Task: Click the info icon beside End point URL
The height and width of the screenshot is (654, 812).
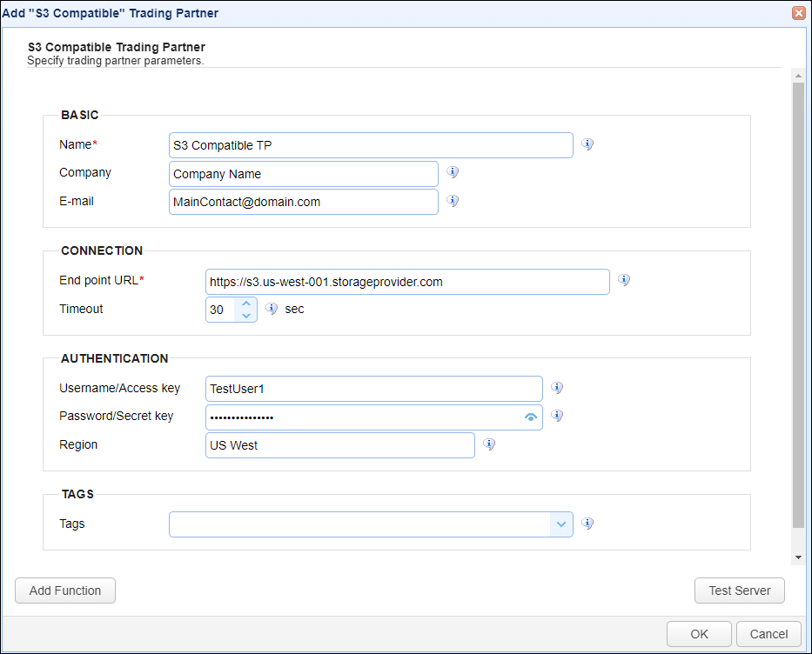Action: 624,280
